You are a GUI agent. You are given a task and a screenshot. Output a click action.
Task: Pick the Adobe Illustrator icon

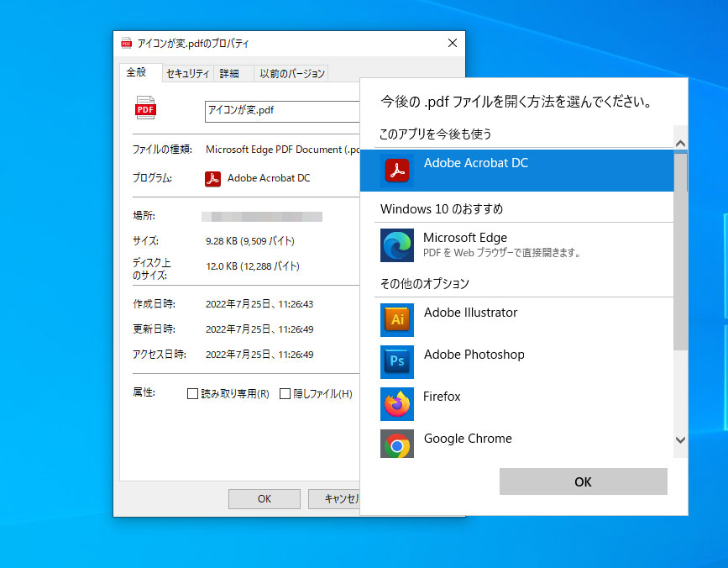(397, 320)
